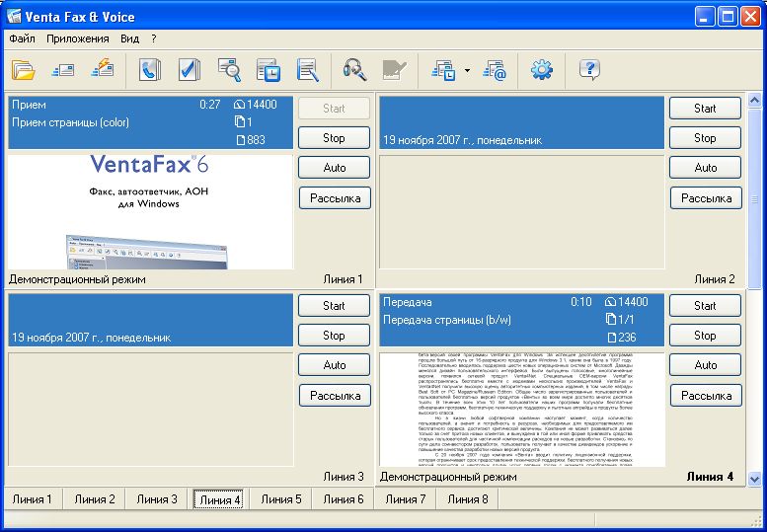767x532 pixels.
Task: Click Start on Линия 2
Action: (x=705, y=108)
